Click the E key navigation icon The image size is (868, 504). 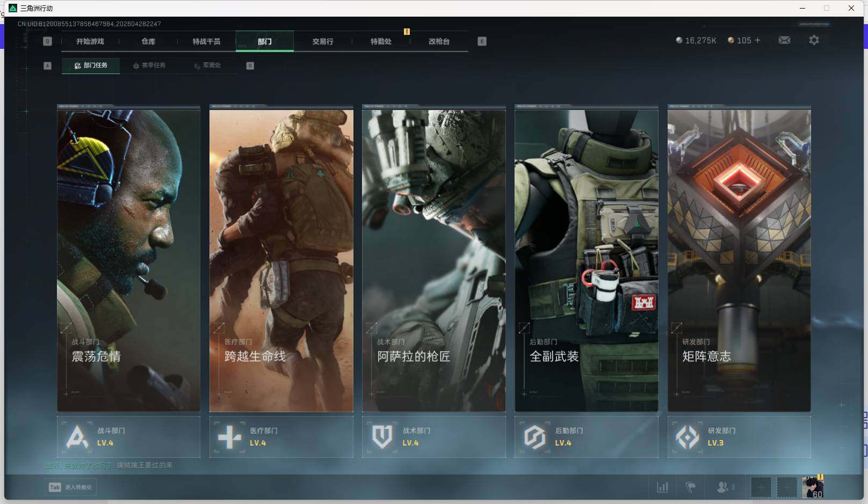click(482, 41)
